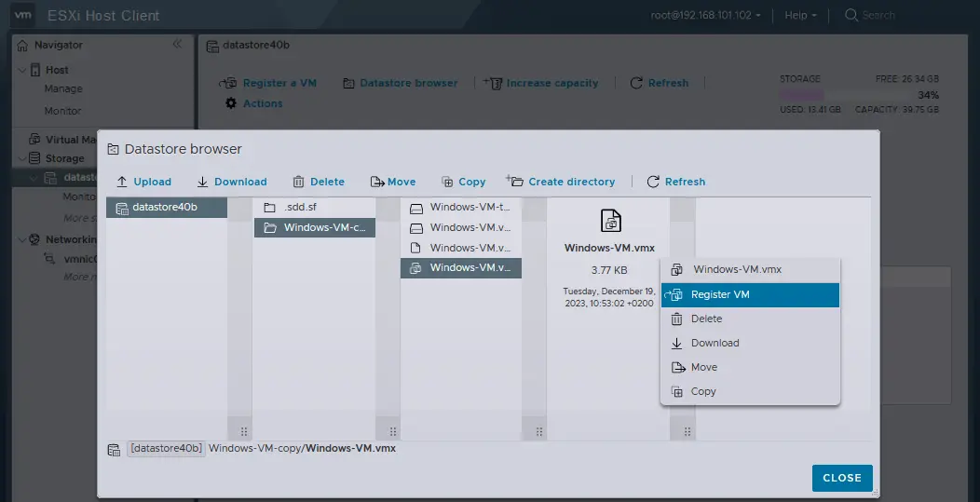
Task: Click the Refresh icon in dialog toolbar
Action: pos(653,182)
